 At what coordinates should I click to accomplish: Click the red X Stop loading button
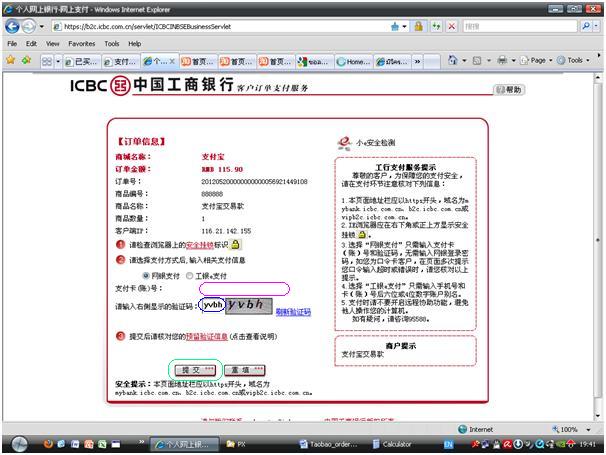click(x=451, y=26)
